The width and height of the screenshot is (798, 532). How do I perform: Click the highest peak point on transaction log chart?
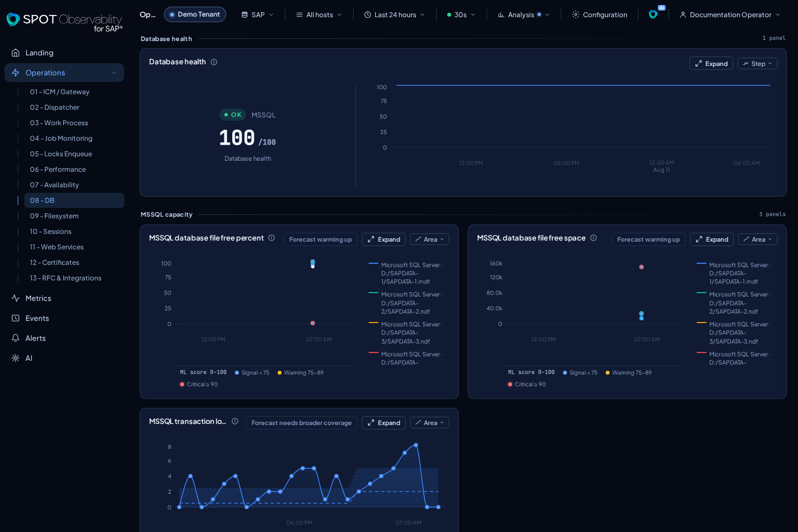pos(416,444)
